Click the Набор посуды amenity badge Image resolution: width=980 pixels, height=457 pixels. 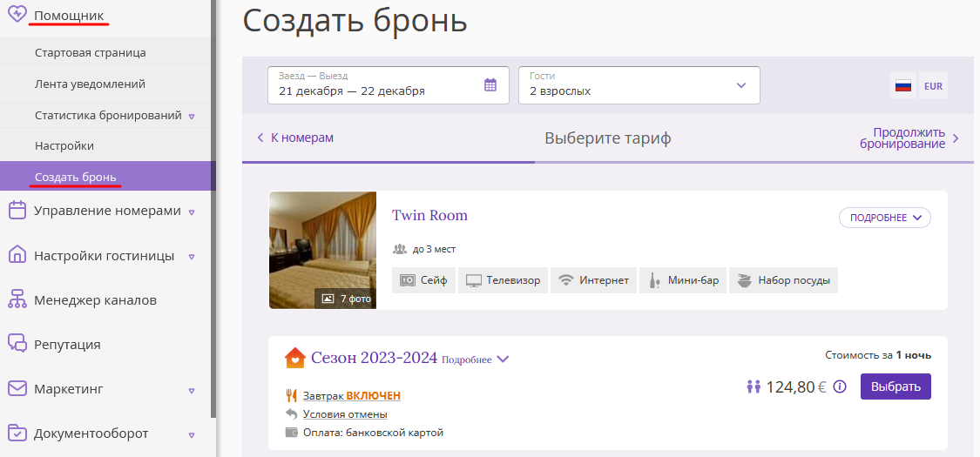click(x=784, y=280)
